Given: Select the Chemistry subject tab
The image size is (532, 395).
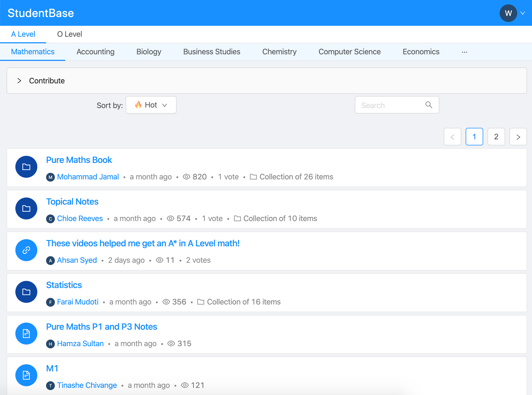Looking at the screenshot, I should (x=279, y=52).
